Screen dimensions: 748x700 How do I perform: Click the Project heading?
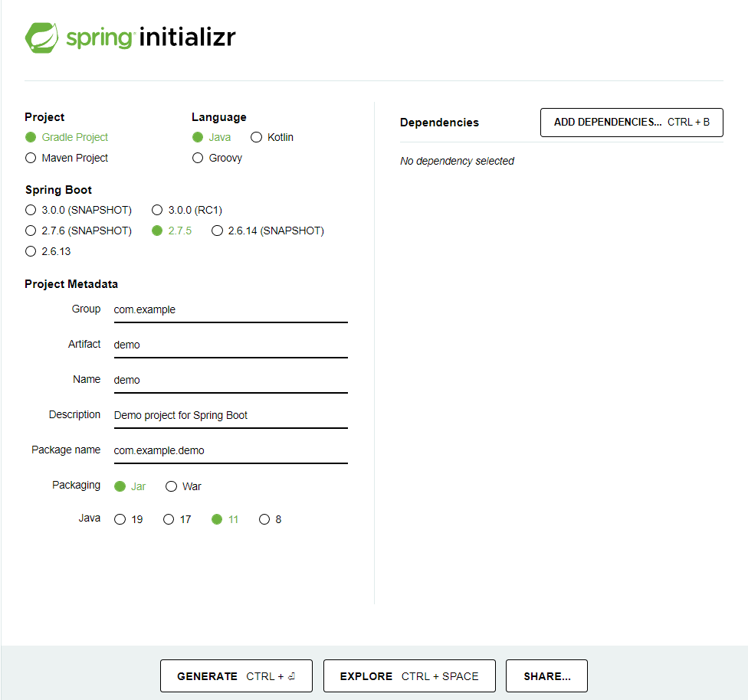click(x=44, y=117)
